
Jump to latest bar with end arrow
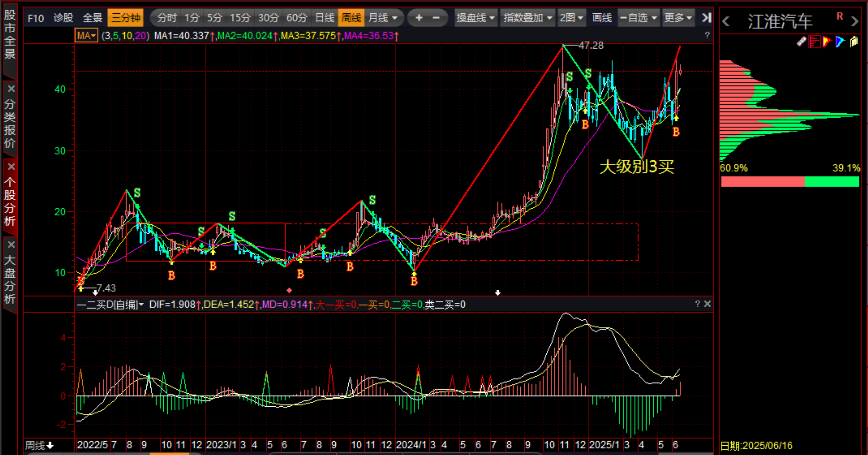coord(706,18)
